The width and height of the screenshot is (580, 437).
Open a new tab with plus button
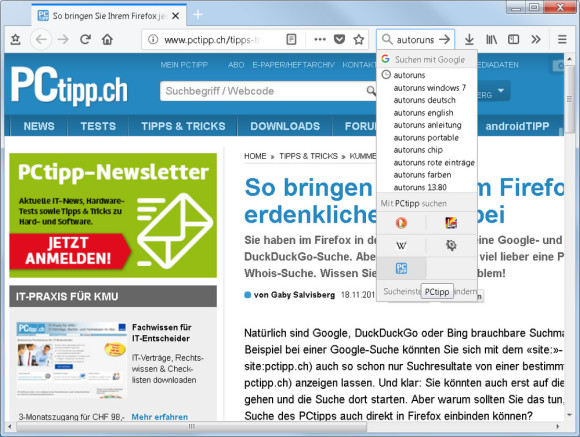pyautogui.click(x=198, y=15)
